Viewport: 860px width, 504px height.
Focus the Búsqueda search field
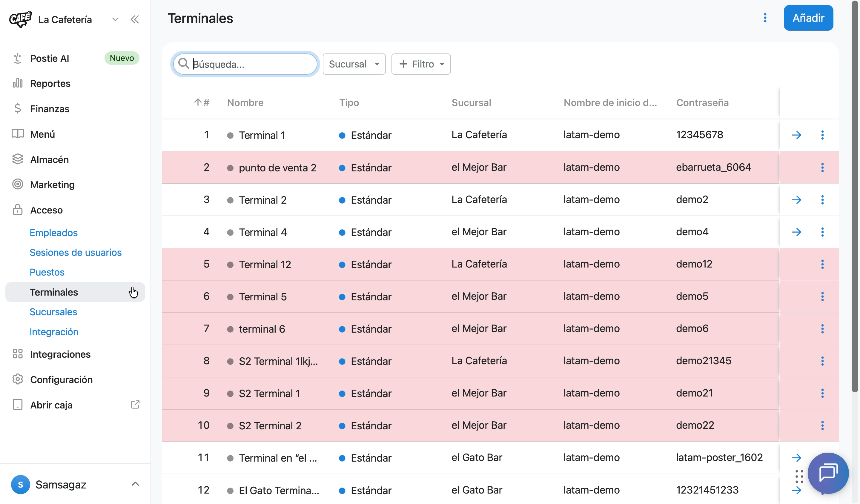tap(245, 64)
